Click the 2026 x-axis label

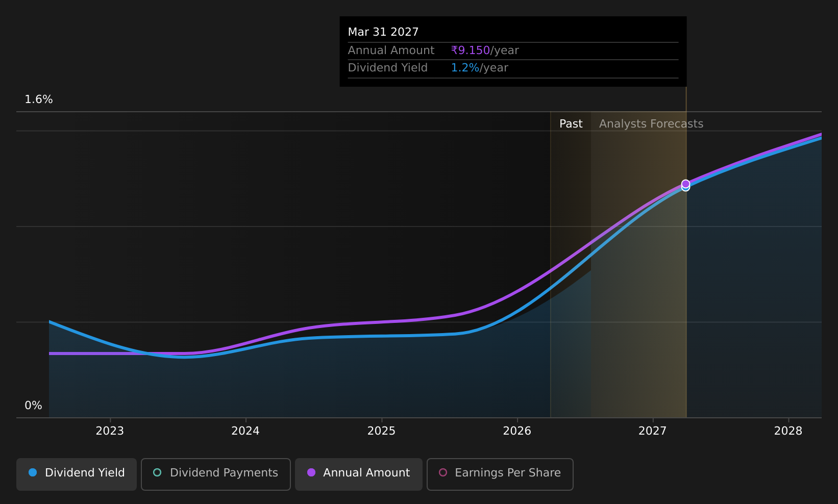click(x=517, y=431)
